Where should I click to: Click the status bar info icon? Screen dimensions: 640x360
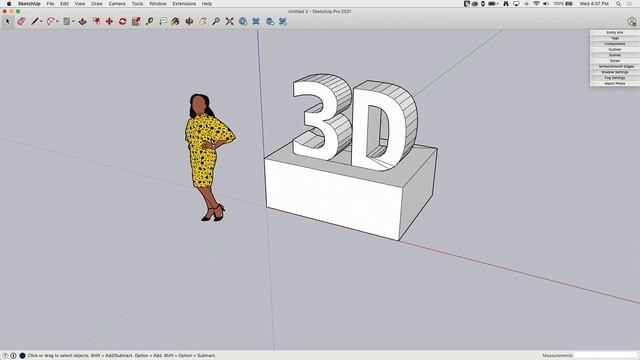point(13,356)
